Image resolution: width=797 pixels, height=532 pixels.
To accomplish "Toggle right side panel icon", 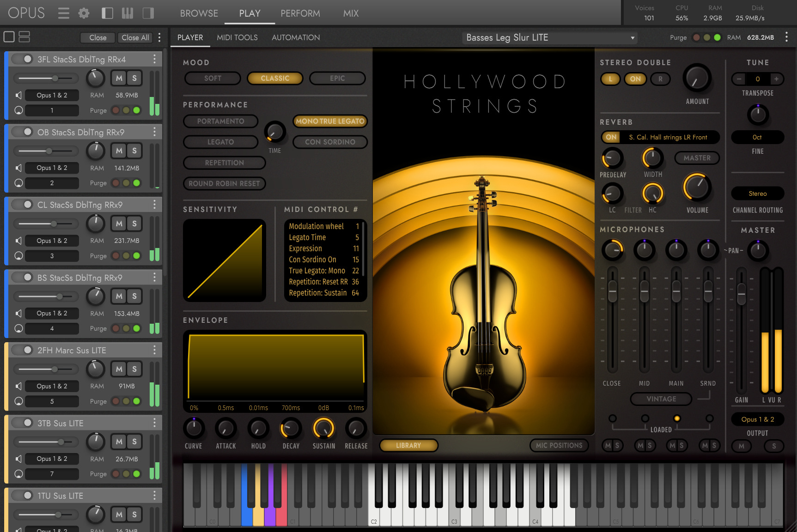I will pyautogui.click(x=148, y=13).
